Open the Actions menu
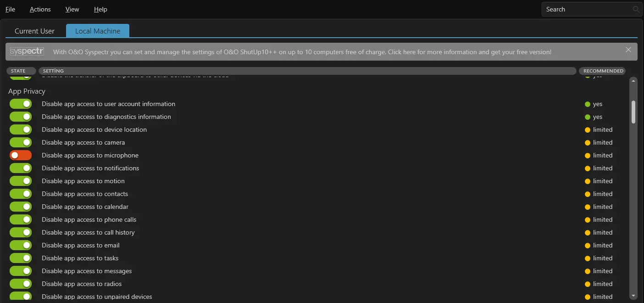The width and height of the screenshot is (644, 303). 40,9
